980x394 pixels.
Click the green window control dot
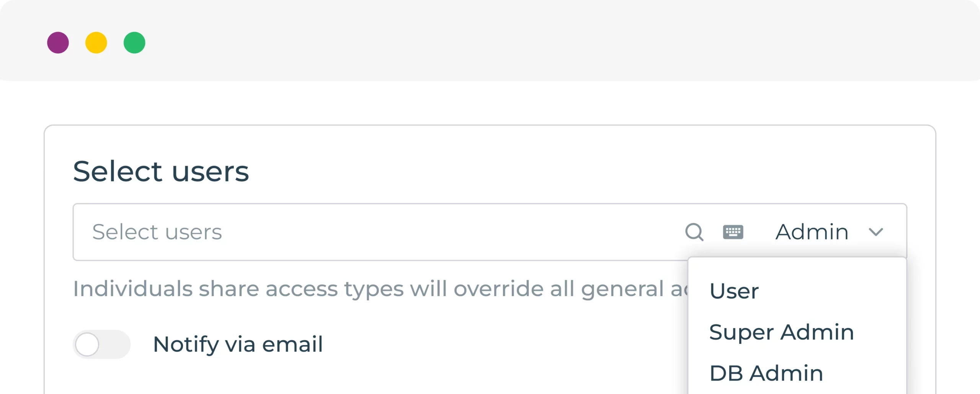(x=134, y=42)
